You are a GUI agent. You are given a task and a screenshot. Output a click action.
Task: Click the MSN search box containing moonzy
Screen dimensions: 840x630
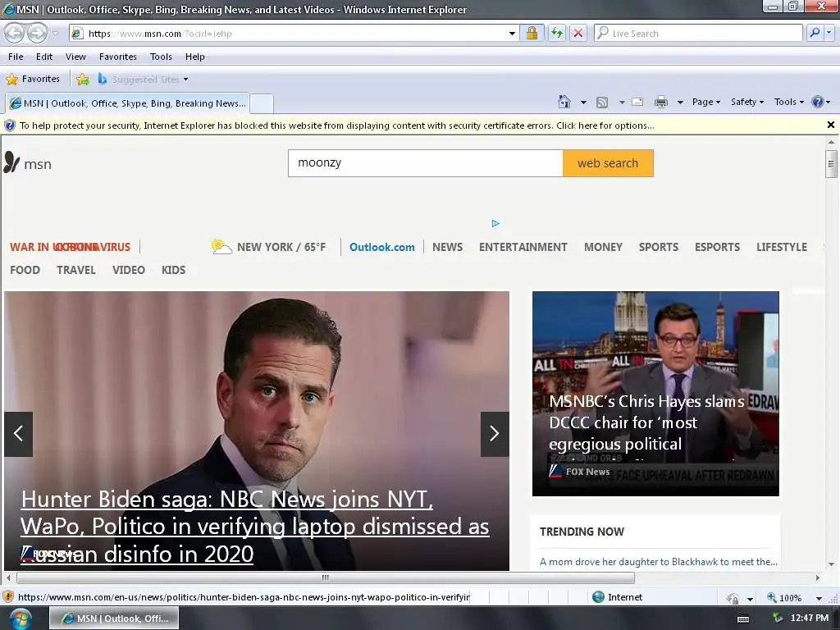(426, 163)
